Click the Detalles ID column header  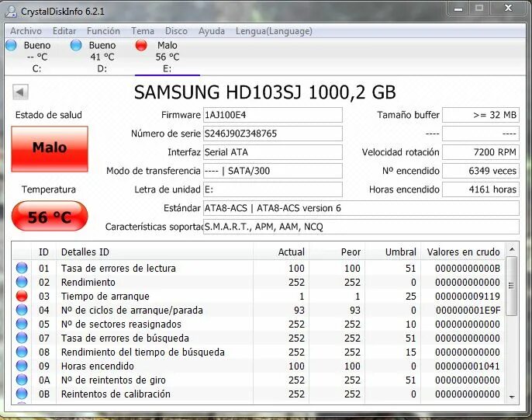pos(155,252)
